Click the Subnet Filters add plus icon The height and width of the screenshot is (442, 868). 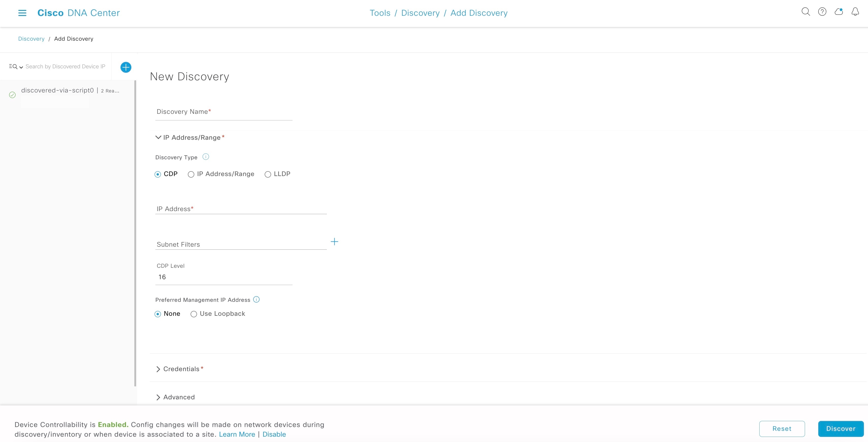[335, 241]
